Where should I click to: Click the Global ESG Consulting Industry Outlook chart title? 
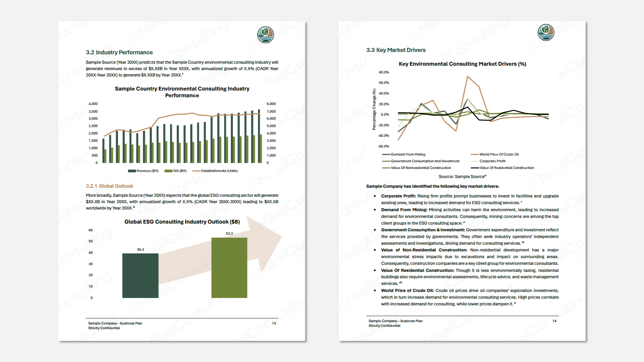pyautogui.click(x=182, y=222)
